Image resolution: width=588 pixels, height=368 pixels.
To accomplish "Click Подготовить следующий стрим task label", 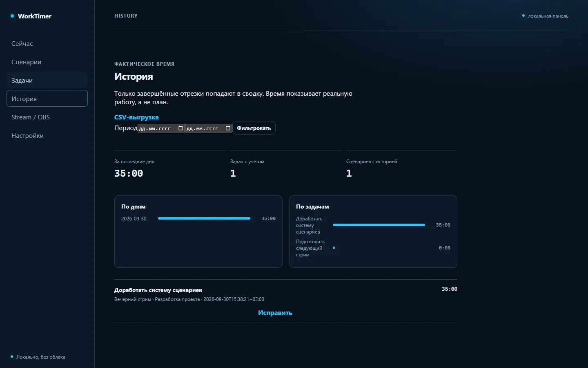I will pos(310,248).
